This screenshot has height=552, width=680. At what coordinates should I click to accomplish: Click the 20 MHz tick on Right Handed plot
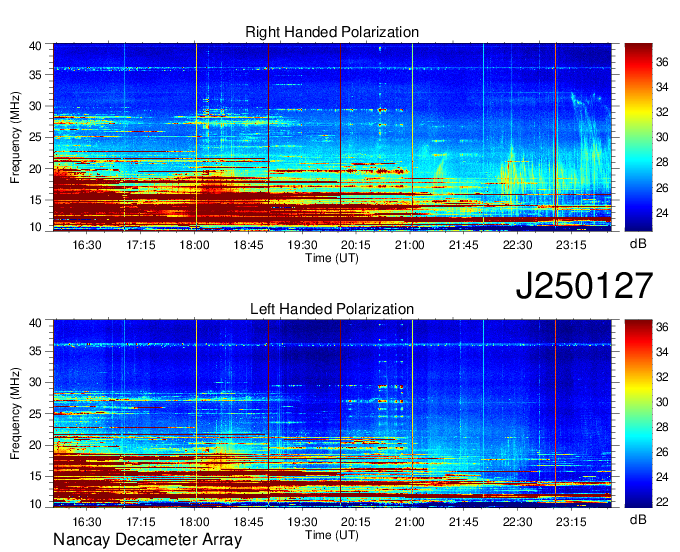(36, 169)
